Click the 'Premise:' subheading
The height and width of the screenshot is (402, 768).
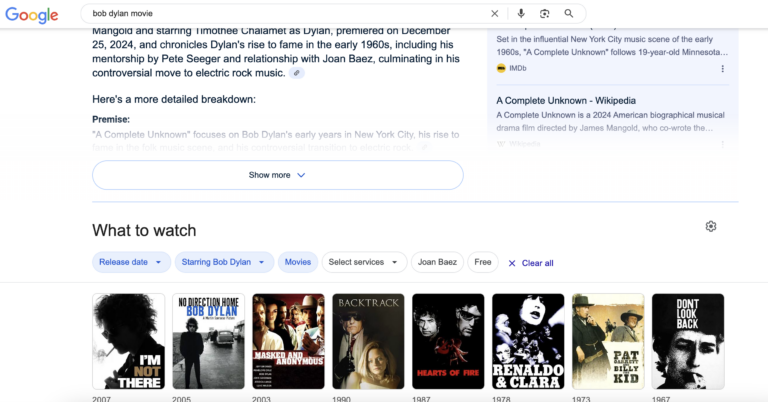click(x=111, y=119)
